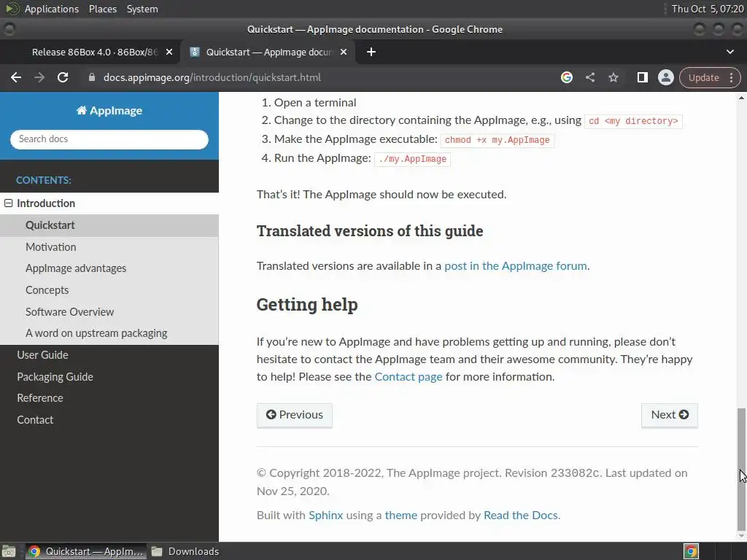Open the Chrome profile avatar
Viewport: 747px width, 560px height.
(x=665, y=77)
